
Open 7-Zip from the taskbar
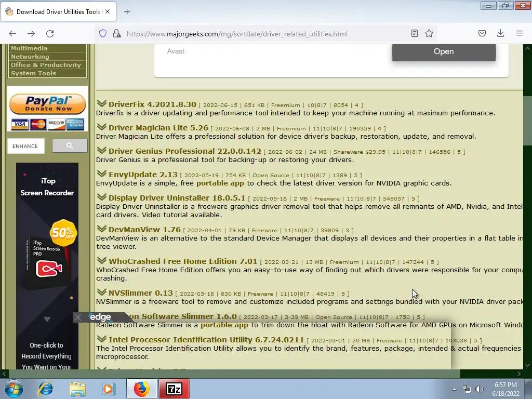[x=174, y=389]
